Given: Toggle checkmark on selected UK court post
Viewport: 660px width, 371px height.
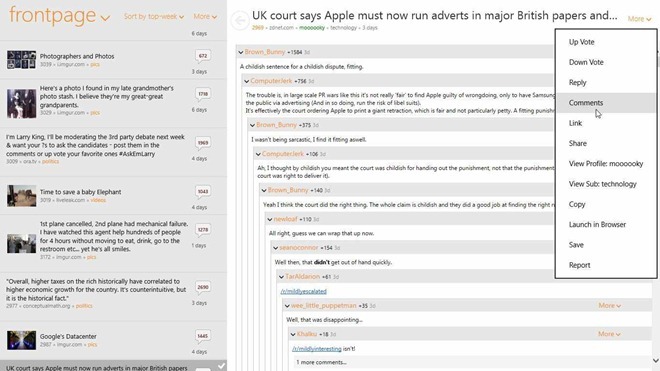Looking at the screenshot, I should coord(221,366).
